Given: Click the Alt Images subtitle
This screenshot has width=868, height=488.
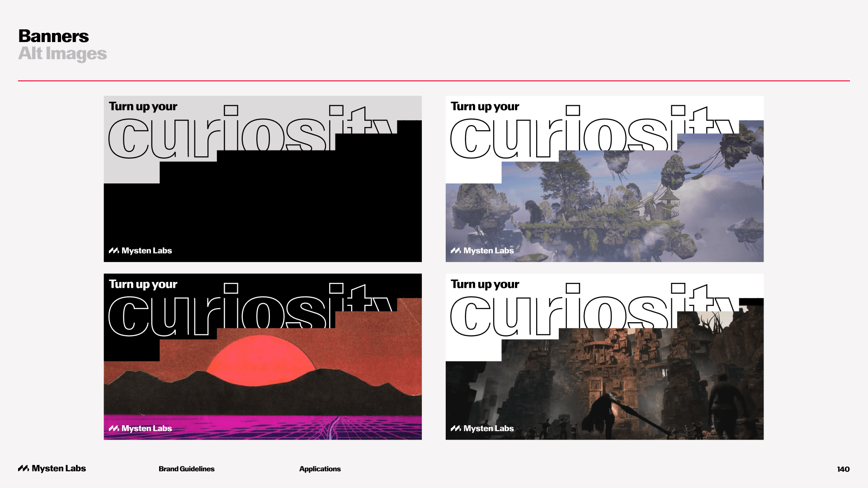Looking at the screenshot, I should click(x=62, y=54).
